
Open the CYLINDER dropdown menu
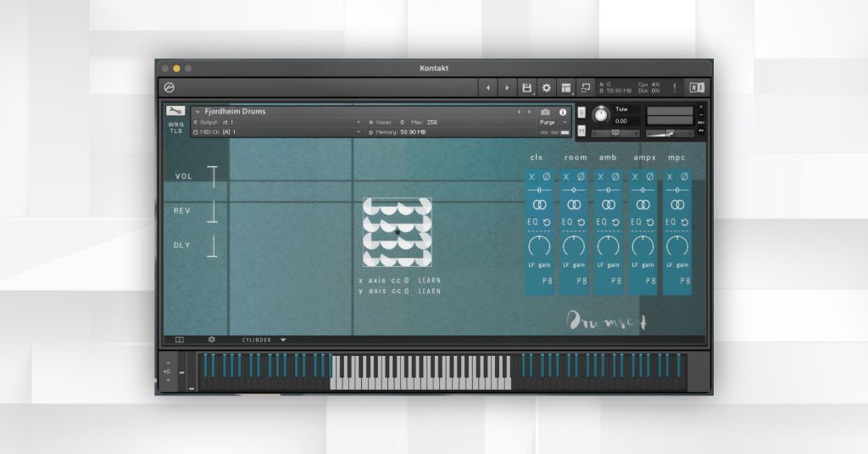(x=264, y=340)
